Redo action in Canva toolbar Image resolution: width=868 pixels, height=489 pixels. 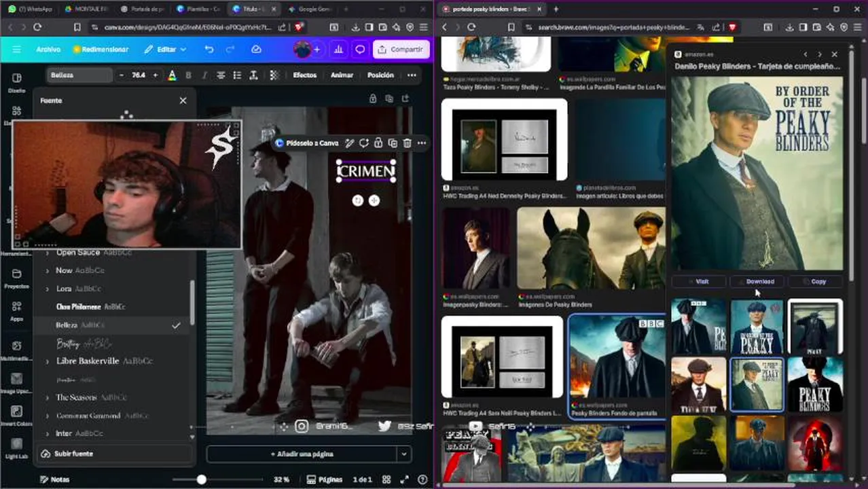tap(230, 50)
